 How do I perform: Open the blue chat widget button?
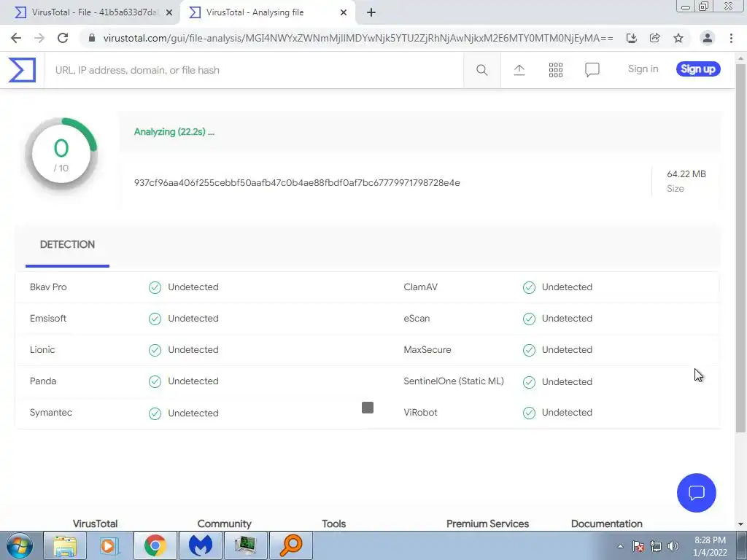696,492
